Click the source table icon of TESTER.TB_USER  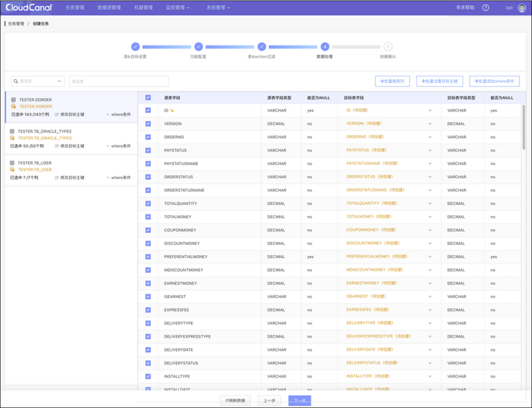[x=13, y=163]
